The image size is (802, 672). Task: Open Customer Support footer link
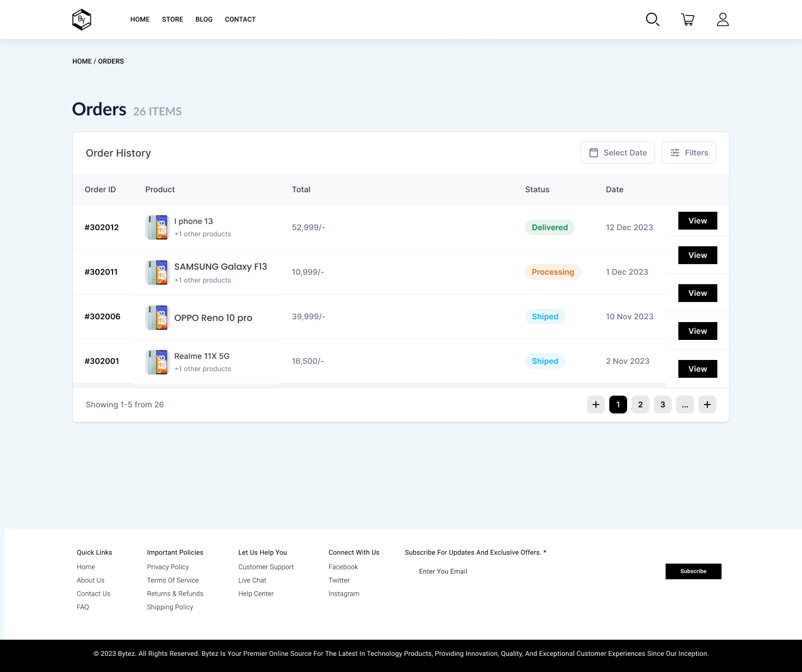pos(266,567)
